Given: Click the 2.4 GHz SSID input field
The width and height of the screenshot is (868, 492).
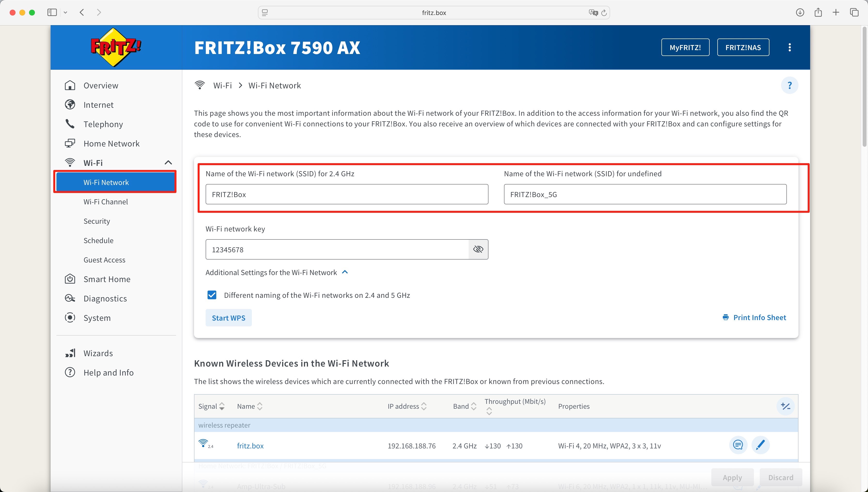Looking at the screenshot, I should 347,194.
